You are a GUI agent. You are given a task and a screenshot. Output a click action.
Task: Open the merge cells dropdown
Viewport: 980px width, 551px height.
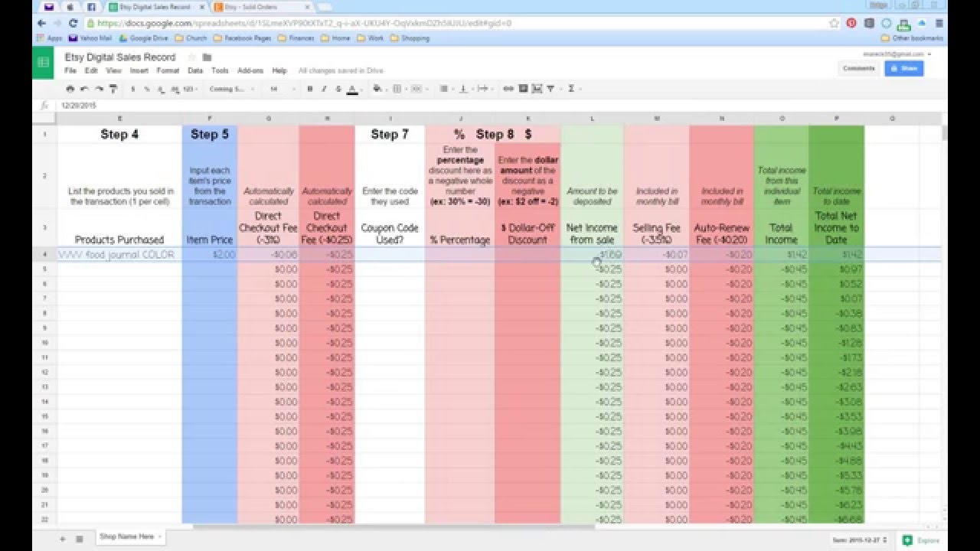click(x=417, y=89)
